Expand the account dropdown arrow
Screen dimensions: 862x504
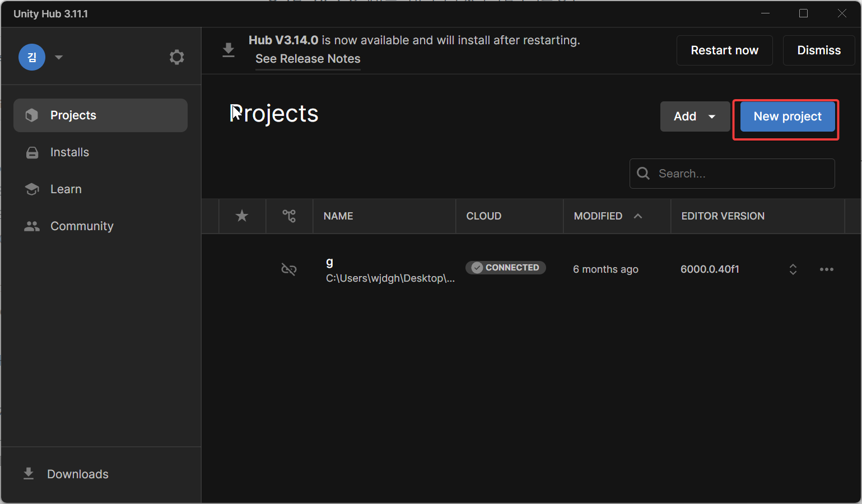tap(59, 57)
